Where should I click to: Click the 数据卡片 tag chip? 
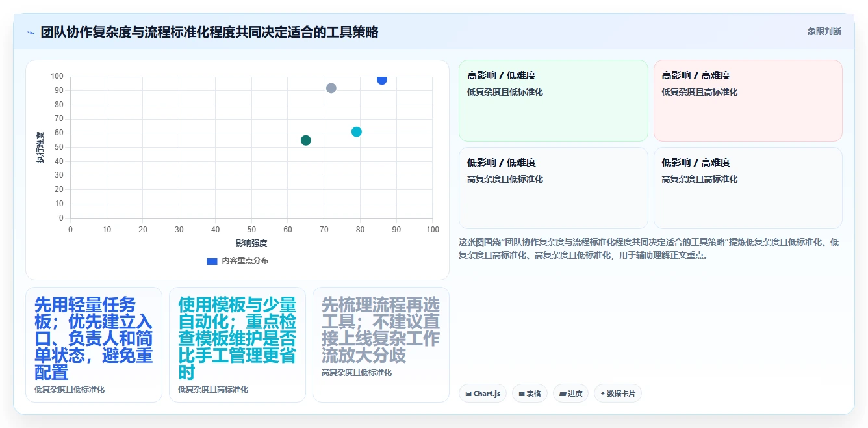618,394
